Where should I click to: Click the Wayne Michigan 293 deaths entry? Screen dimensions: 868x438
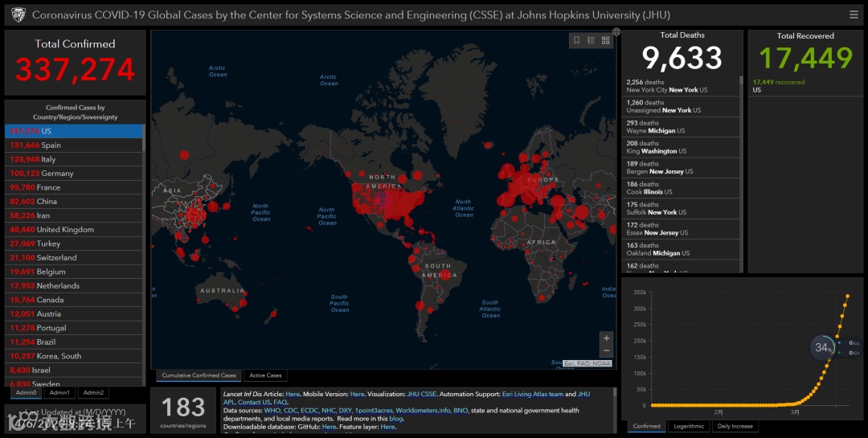tap(681, 127)
